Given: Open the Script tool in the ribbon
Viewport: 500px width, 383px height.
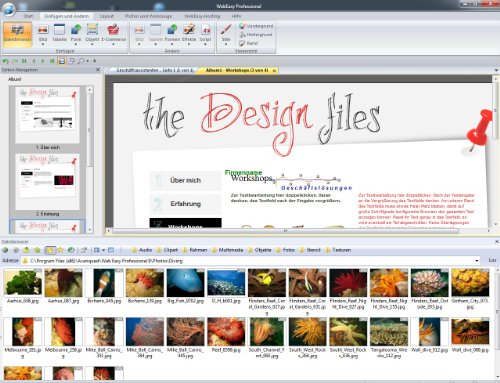Looking at the screenshot, I should pyautogui.click(x=206, y=33).
